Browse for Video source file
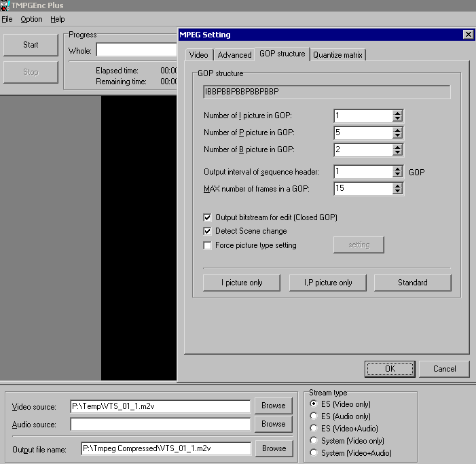 (x=274, y=406)
